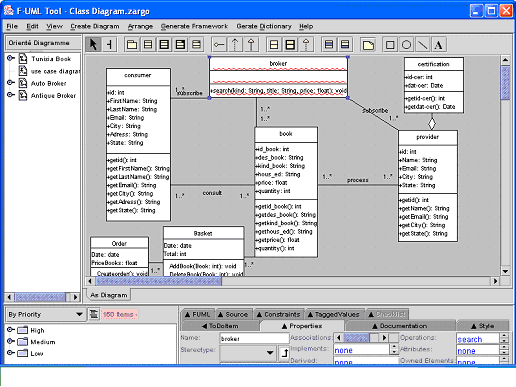Click the Associations scrollbar right arrow
The height and width of the screenshot is (387, 516).
384,338
